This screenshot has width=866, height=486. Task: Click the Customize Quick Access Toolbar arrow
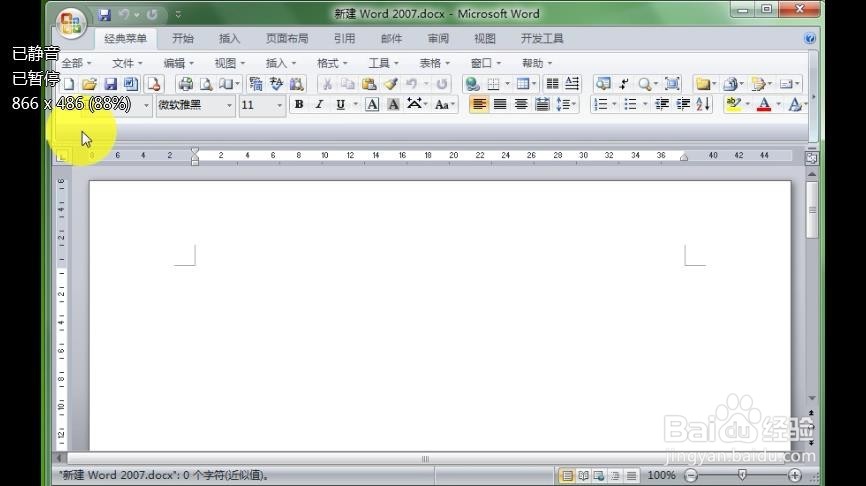click(x=178, y=15)
